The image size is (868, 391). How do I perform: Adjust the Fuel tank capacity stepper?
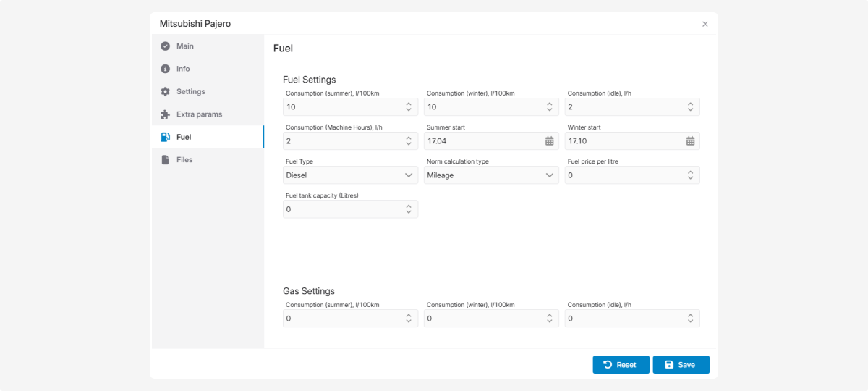pyautogui.click(x=408, y=209)
